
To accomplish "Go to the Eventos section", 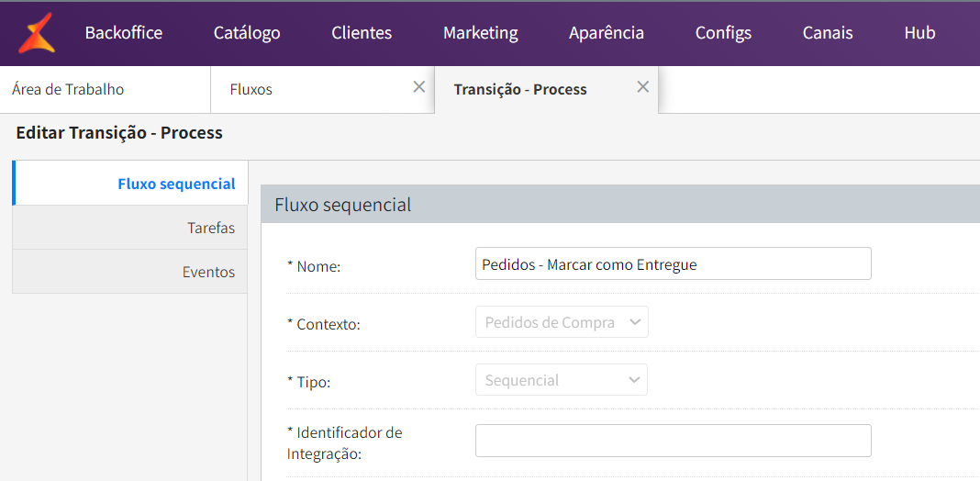I will 208,272.
